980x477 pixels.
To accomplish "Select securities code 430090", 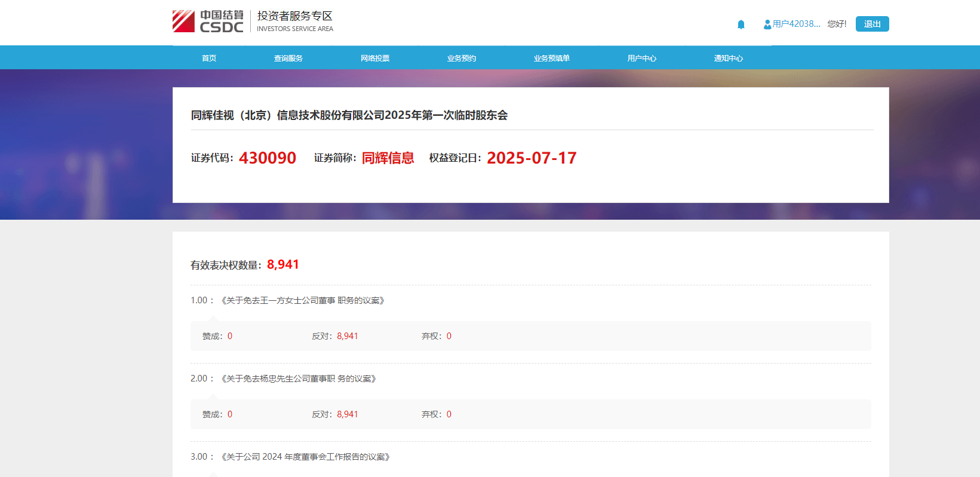I will [x=268, y=158].
